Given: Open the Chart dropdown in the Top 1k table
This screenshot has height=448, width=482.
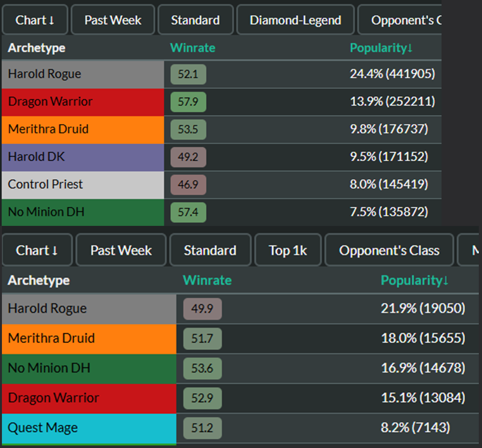Looking at the screenshot, I should pos(37,251).
